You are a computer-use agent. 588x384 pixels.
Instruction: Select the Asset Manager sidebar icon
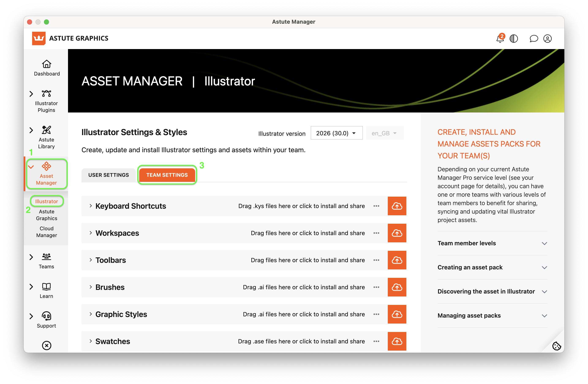46,166
